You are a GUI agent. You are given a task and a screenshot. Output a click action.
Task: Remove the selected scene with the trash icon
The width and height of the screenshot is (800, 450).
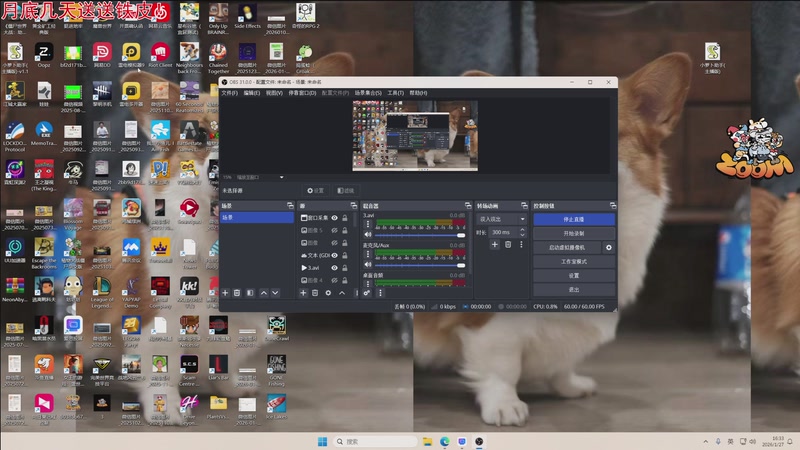(x=237, y=293)
